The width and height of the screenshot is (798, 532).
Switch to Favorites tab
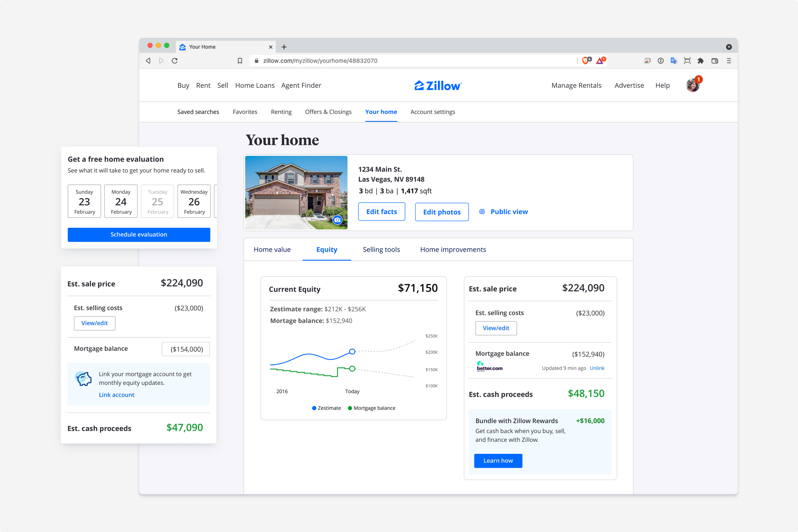pyautogui.click(x=245, y=112)
